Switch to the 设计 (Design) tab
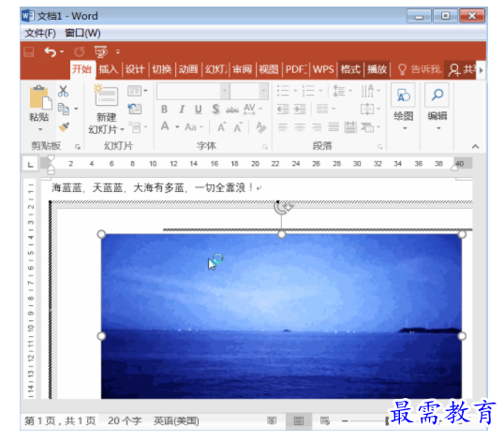The width and height of the screenshot is (504, 442). click(135, 69)
